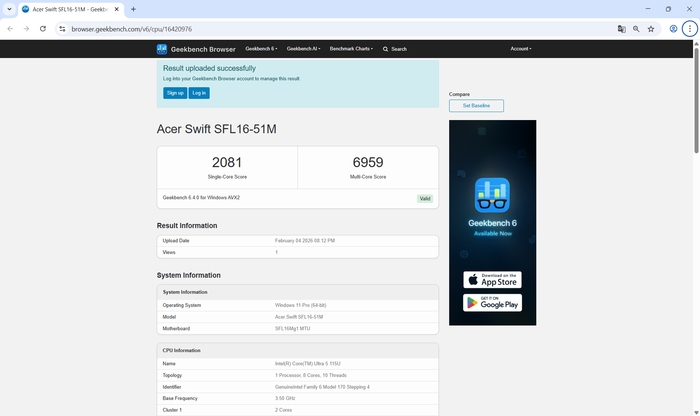Expand the Geekbench 6 dropdown menu
Image resolution: width=700 pixels, height=416 pixels.
click(260, 49)
